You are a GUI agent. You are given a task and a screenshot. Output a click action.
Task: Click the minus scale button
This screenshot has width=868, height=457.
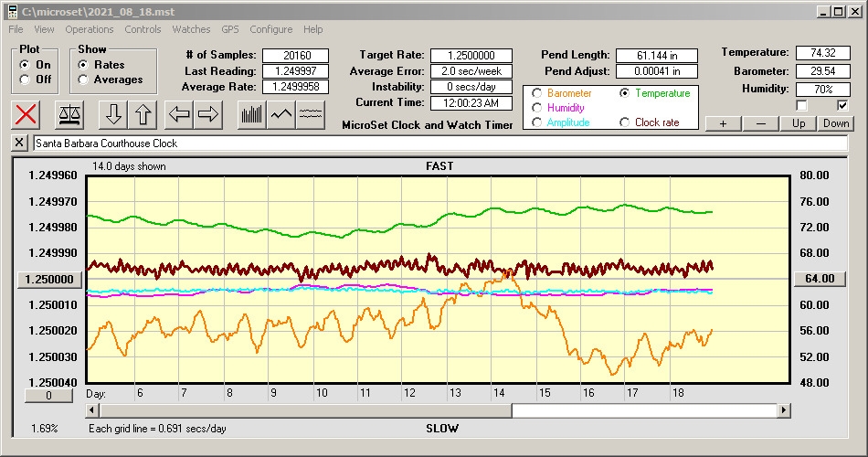760,123
